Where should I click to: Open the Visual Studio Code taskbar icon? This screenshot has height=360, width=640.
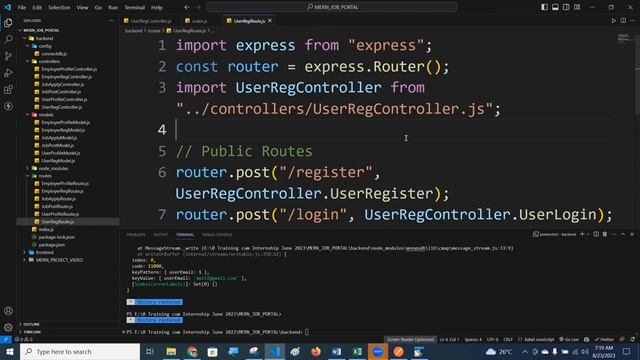tap(275, 351)
